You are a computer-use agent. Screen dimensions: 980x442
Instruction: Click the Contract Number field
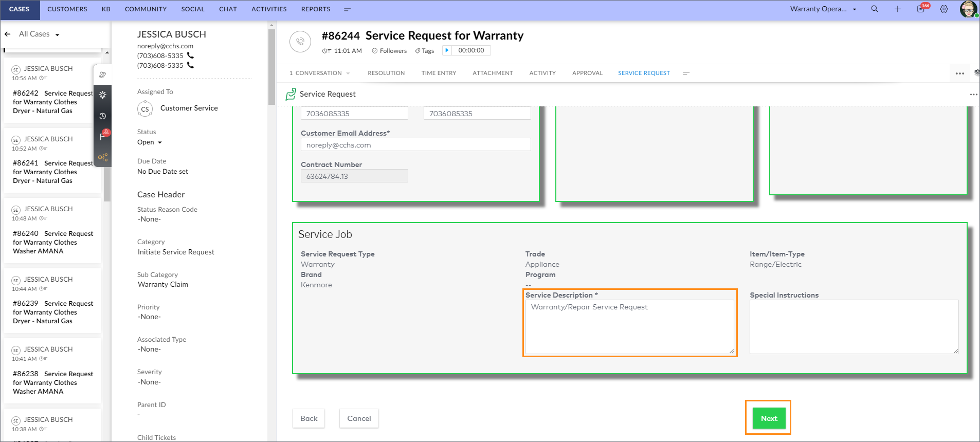click(x=354, y=176)
